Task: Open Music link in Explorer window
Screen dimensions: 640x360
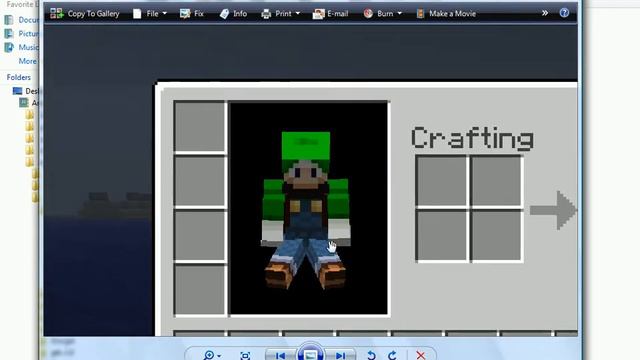Action: click(x=29, y=47)
